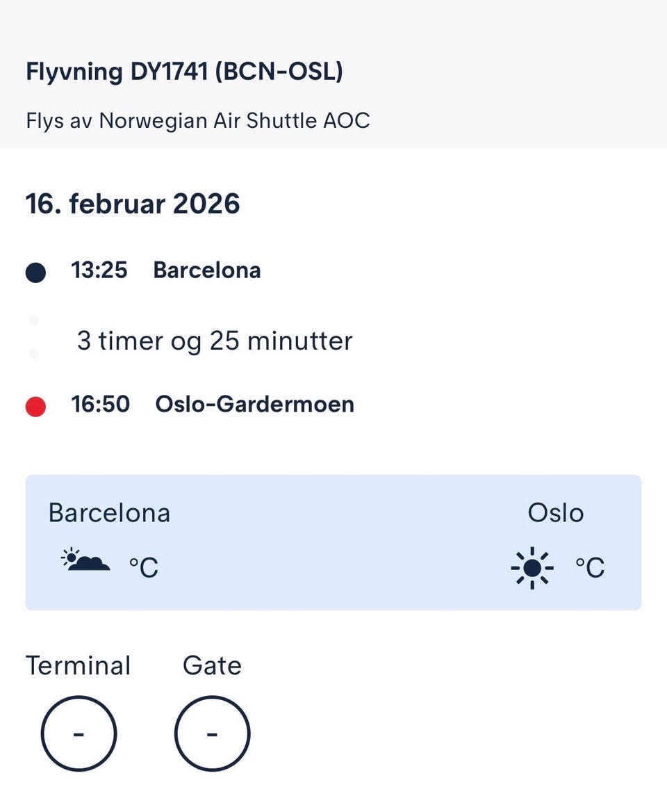Click the Oslo sunny weather icon
The width and height of the screenshot is (667, 812).
click(x=532, y=568)
